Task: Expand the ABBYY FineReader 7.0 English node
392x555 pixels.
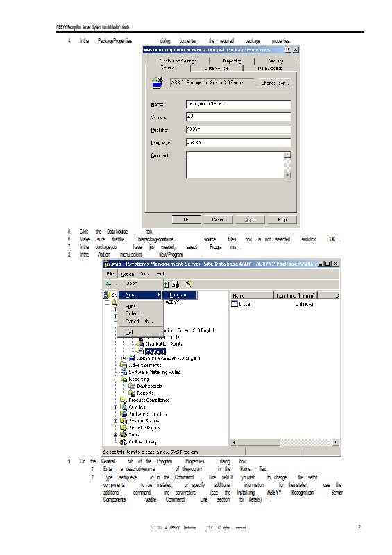Action: 123,358
